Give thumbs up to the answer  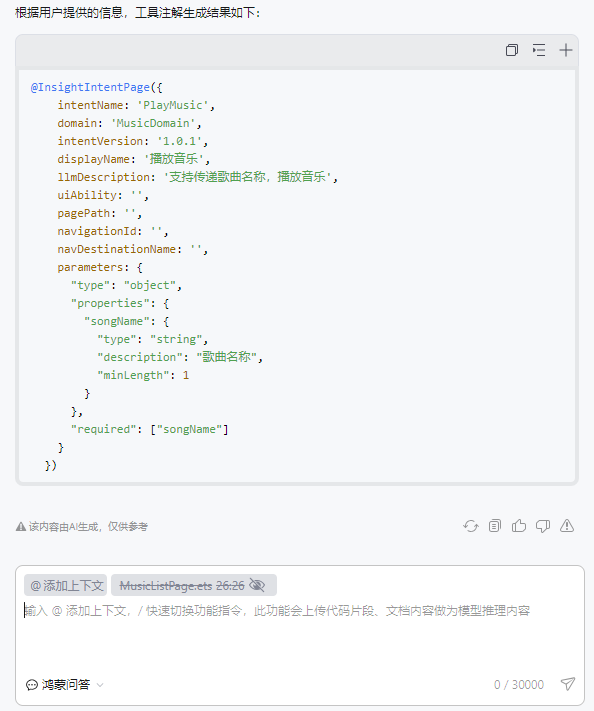tap(519, 526)
